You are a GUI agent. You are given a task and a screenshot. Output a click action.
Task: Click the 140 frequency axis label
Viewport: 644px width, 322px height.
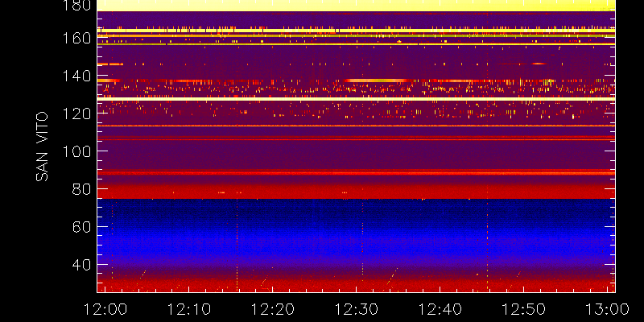pyautogui.click(x=76, y=76)
